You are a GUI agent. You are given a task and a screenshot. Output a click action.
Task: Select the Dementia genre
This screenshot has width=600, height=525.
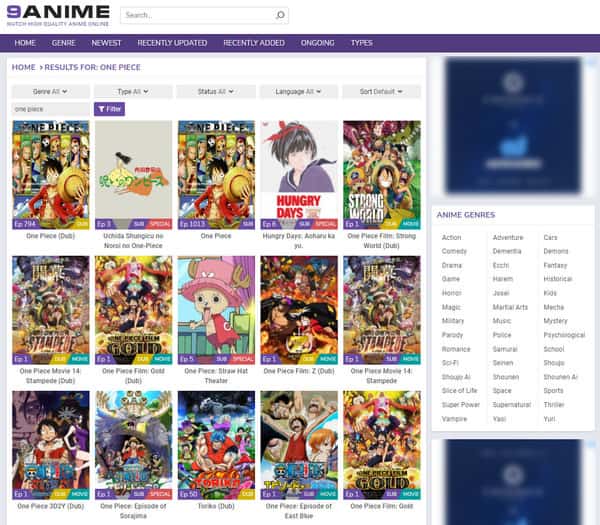click(507, 251)
